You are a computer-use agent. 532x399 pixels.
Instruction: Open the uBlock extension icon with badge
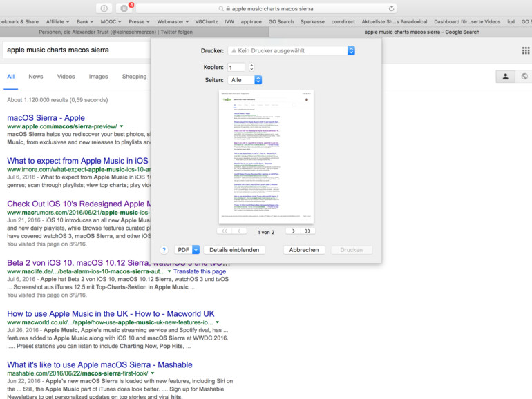tap(124, 8)
